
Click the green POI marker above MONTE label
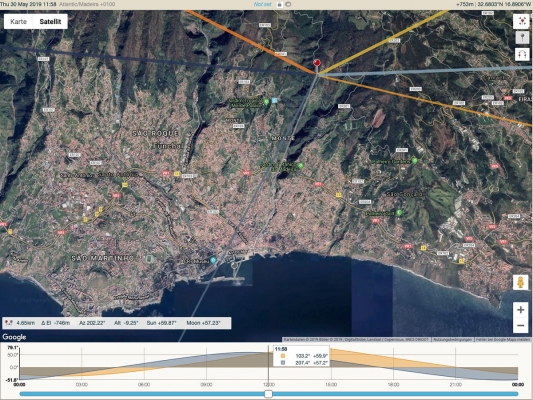tap(266, 102)
